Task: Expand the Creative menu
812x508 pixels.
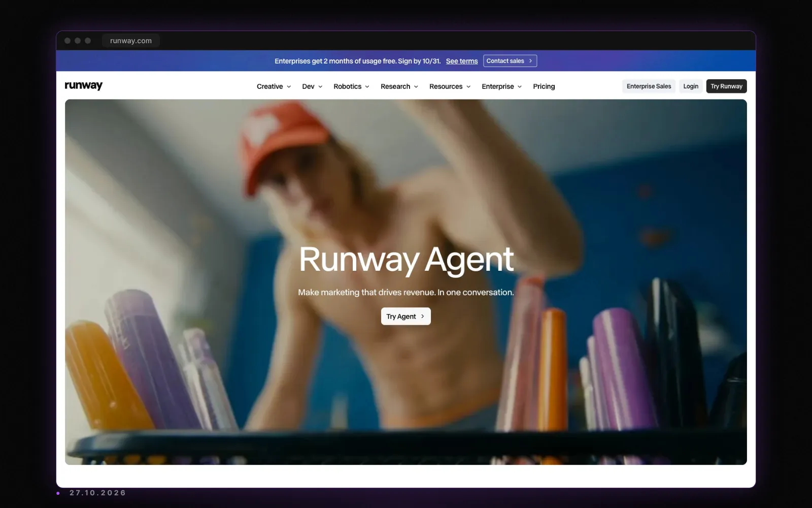Action: (x=274, y=86)
